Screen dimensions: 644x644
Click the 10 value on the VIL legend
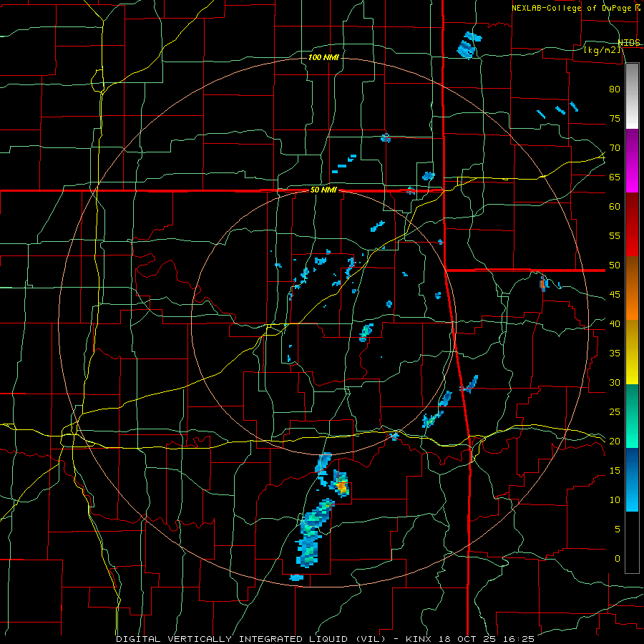tap(615, 500)
